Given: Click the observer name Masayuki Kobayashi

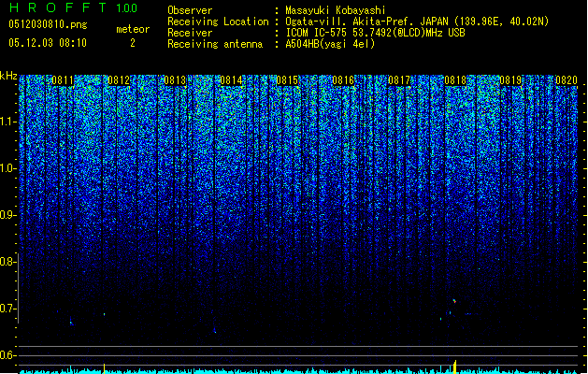Looking at the screenshot, I should coord(336,10).
